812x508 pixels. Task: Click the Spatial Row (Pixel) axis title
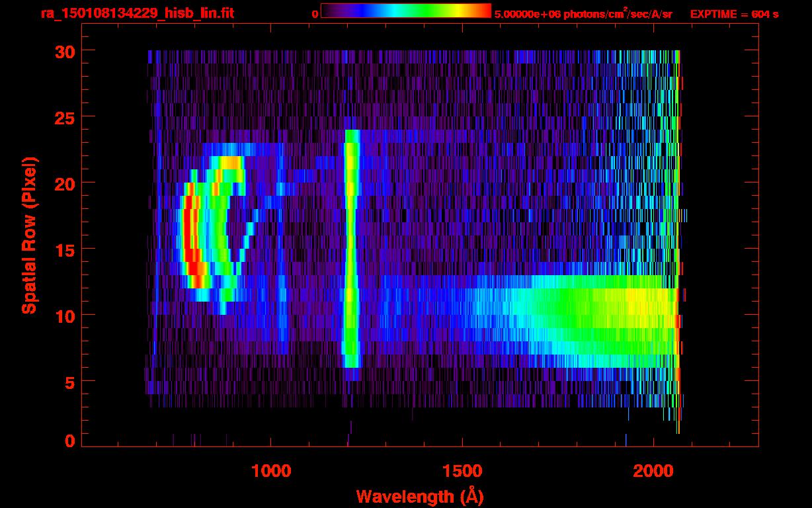point(30,235)
